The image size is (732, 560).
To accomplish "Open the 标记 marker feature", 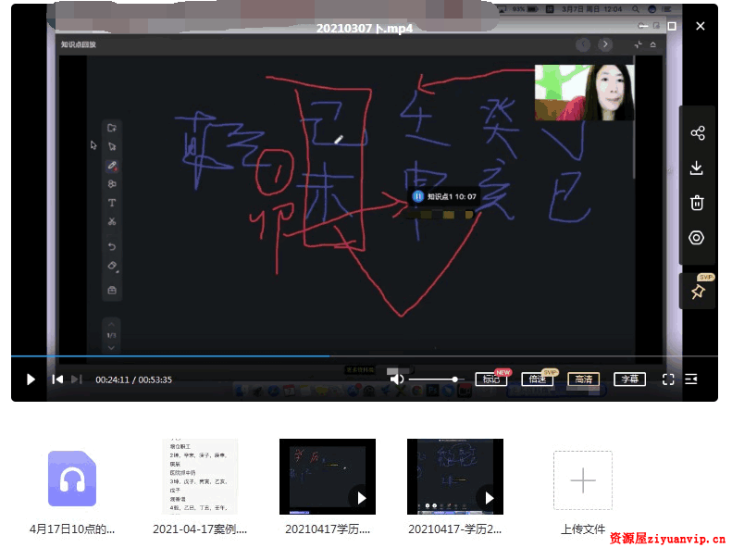I will coord(491,380).
